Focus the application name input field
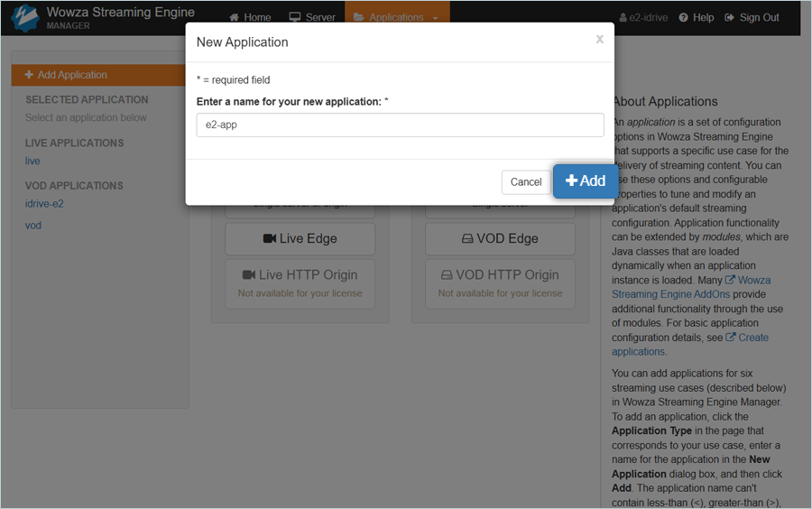The image size is (812, 509). [x=400, y=125]
